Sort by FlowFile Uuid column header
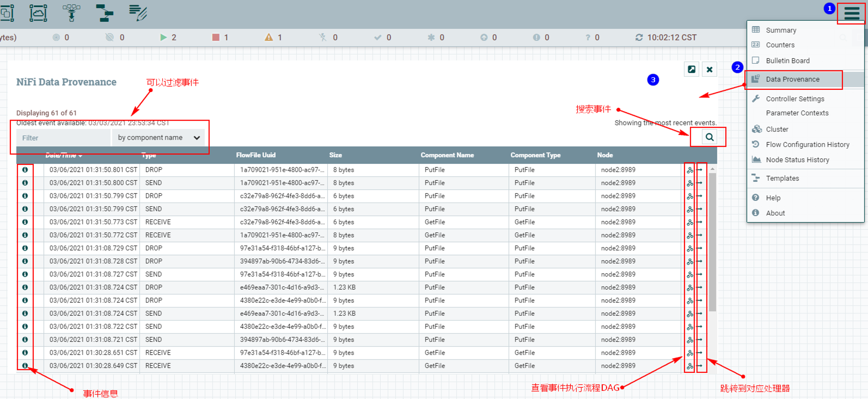The image size is (868, 399). pos(256,155)
